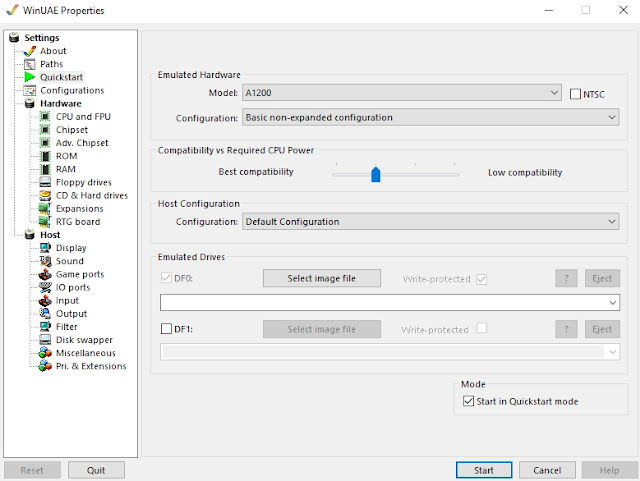The height and width of the screenshot is (481, 640).
Task: Click the Pri. & Extensions icon
Action: pos(45,365)
